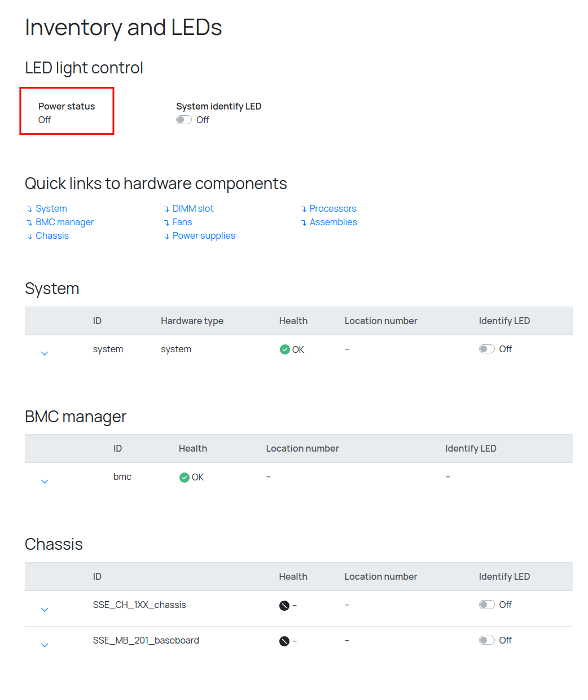Open the Assemblies quick link
This screenshot has height=700, width=588.
(333, 222)
